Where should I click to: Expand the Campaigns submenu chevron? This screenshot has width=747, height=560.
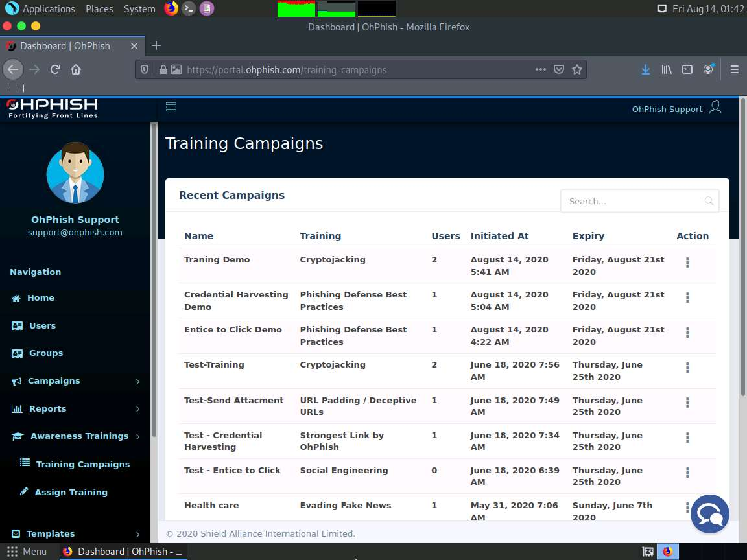coord(137,381)
